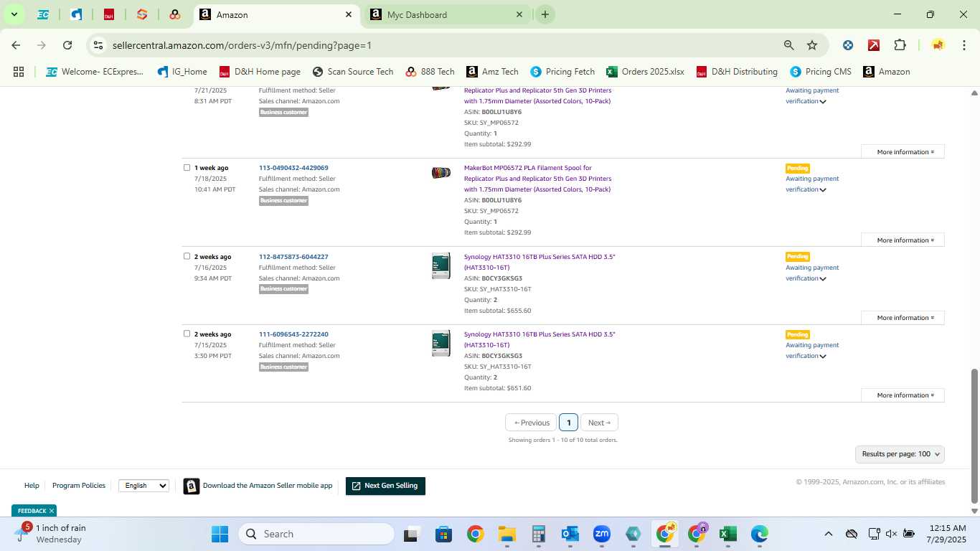This screenshot has width=980, height=551.
Task: Expand payment verification chevron for order 111-6096543
Action: click(x=823, y=357)
